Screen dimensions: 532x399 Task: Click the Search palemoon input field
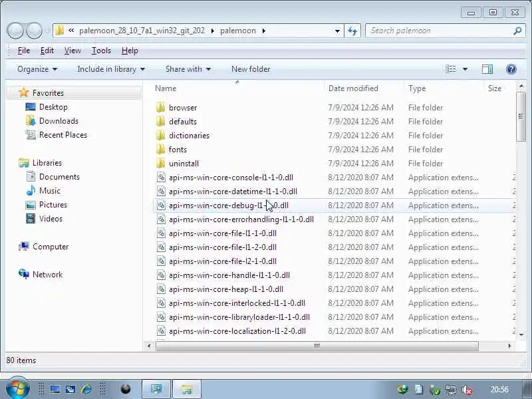pyautogui.click(x=440, y=31)
